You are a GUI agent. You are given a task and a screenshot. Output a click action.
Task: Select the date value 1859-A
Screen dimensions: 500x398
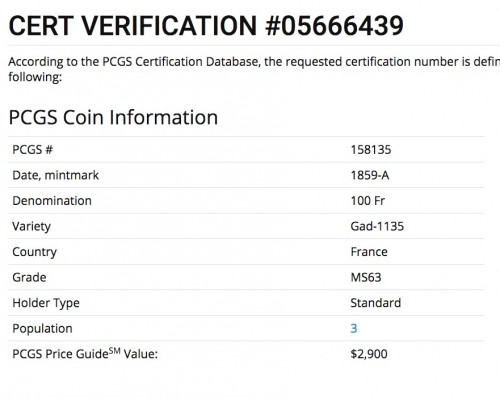(x=370, y=175)
